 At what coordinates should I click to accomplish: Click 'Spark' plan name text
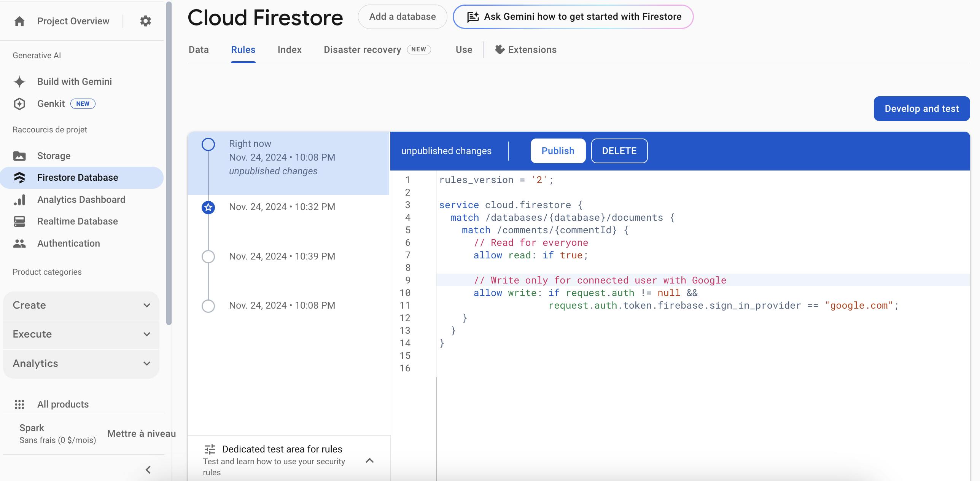click(x=32, y=428)
